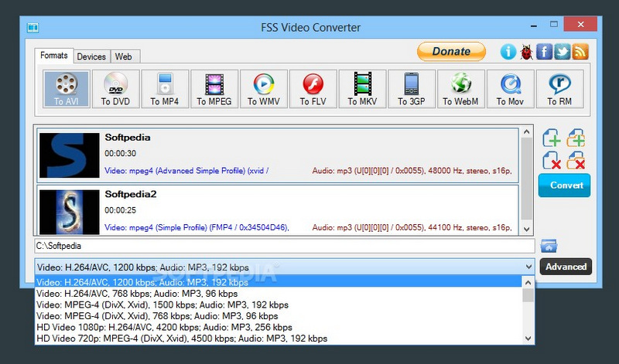Click file list scrollbar up arrow
Screen dimensions: 619x364
(x=527, y=131)
